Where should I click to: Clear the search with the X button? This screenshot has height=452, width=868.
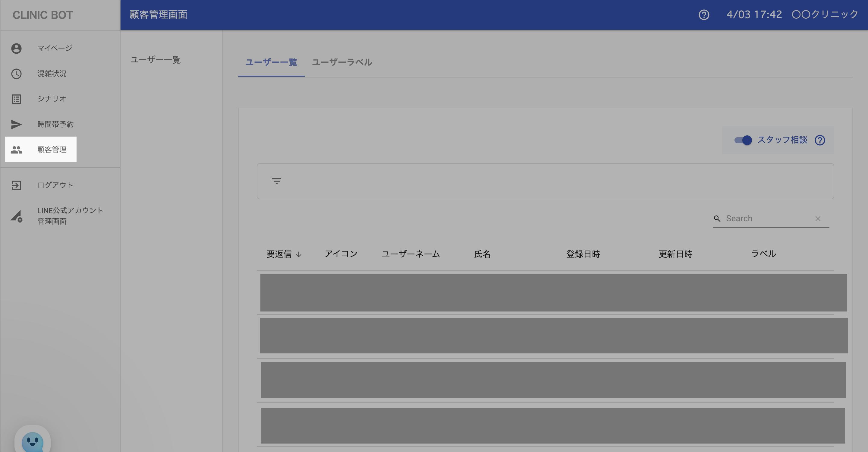(x=817, y=219)
